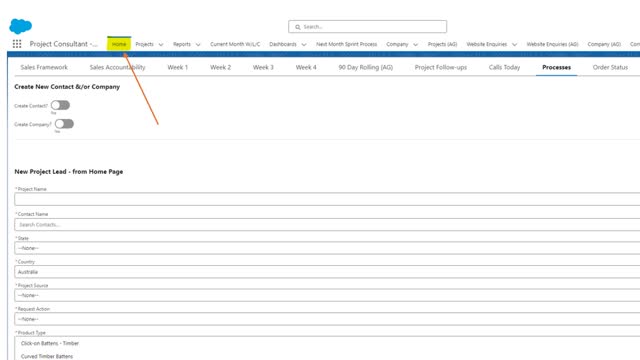Click the search magnifier icon
This screenshot has width=640, height=360.
298,27
